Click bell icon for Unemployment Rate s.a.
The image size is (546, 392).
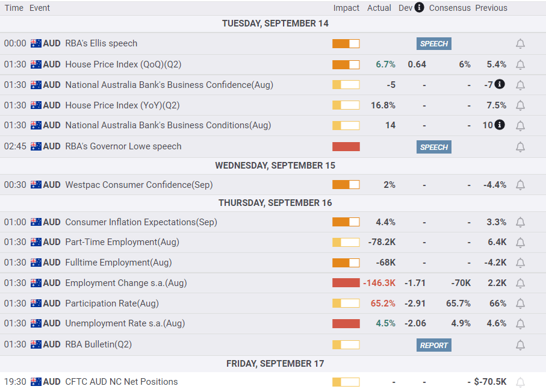[x=520, y=323]
